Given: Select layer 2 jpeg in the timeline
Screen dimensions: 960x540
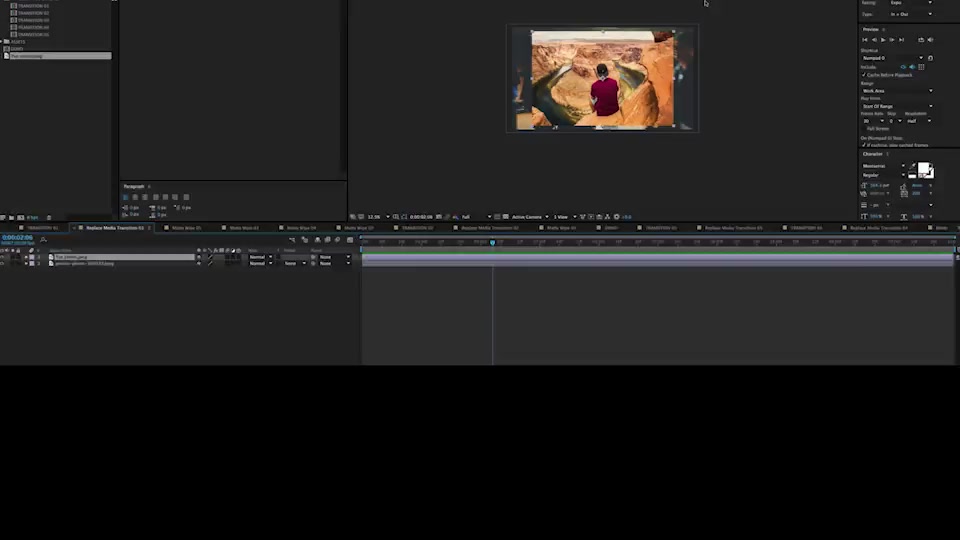Looking at the screenshot, I should [84, 263].
